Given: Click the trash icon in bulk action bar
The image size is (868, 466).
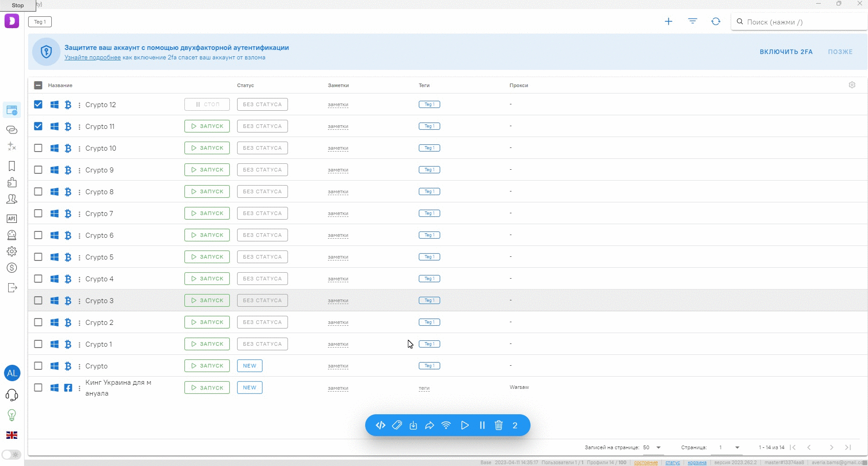Looking at the screenshot, I should point(499,425).
